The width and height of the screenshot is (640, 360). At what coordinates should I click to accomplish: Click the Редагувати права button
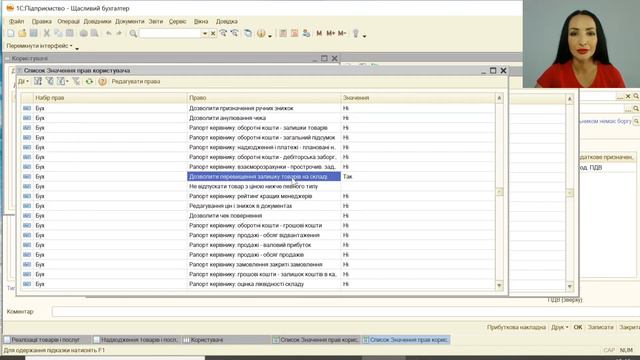click(136, 82)
